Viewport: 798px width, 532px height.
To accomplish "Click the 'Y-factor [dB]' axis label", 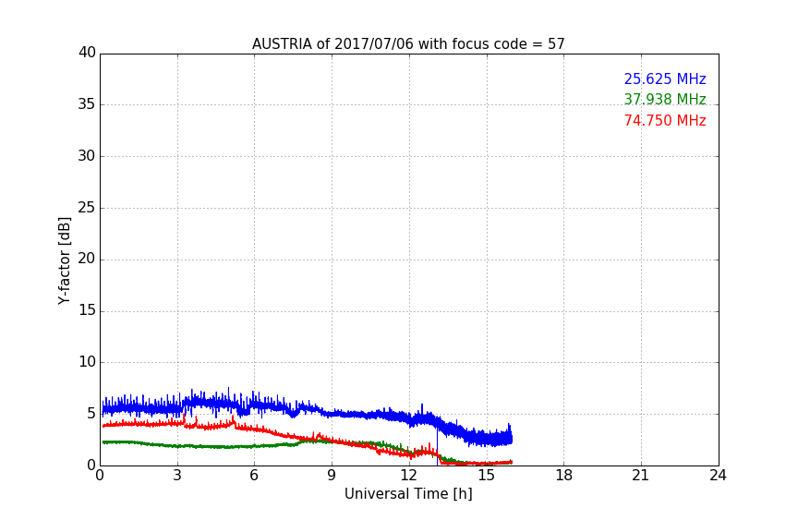I will click(x=64, y=261).
